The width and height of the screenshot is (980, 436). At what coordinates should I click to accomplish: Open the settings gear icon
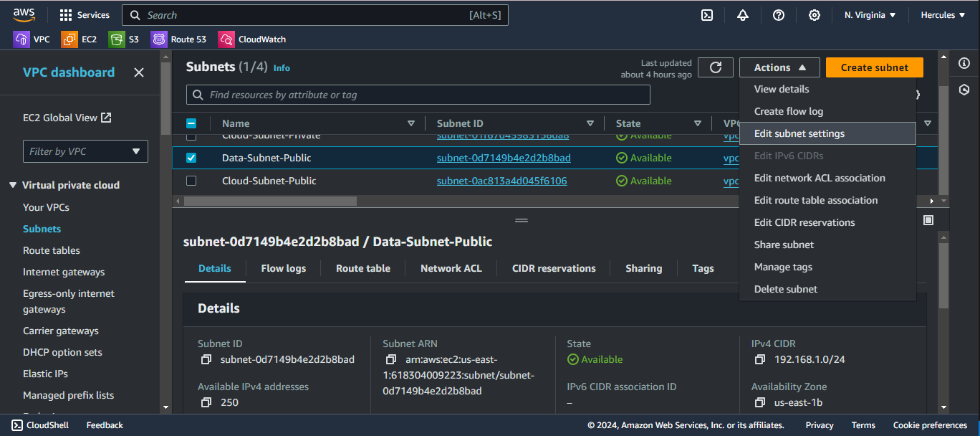tap(815, 15)
